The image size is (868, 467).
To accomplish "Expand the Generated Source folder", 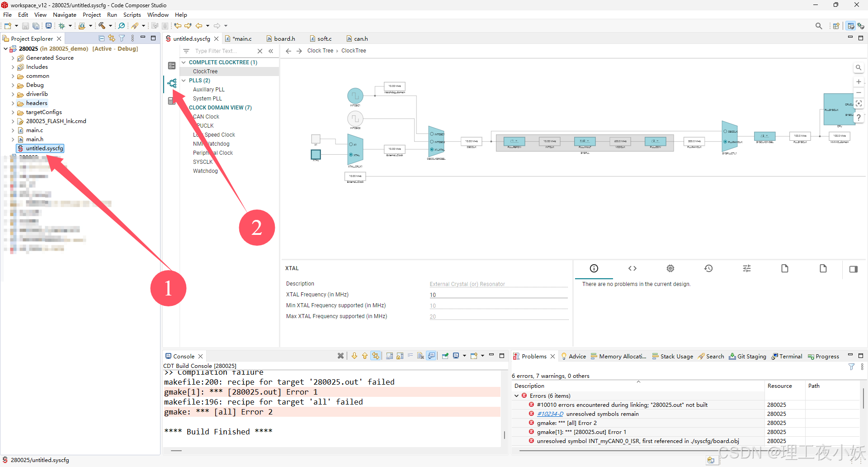I will pyautogui.click(x=13, y=58).
